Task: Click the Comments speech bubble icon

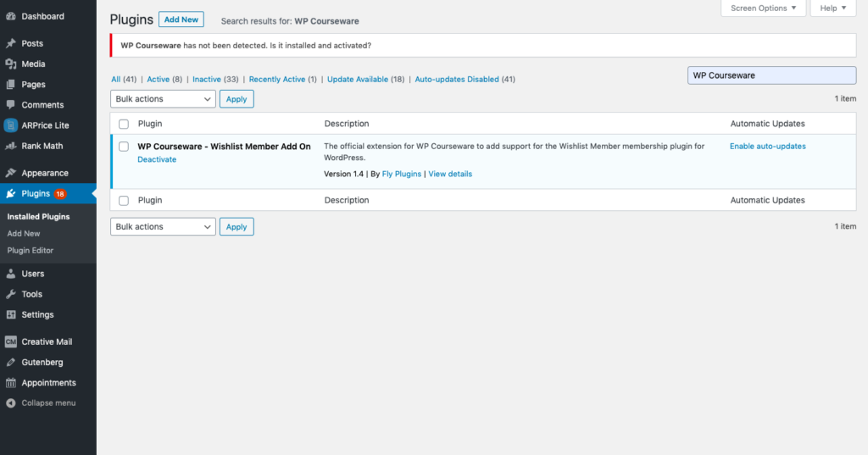Action: pyautogui.click(x=10, y=104)
